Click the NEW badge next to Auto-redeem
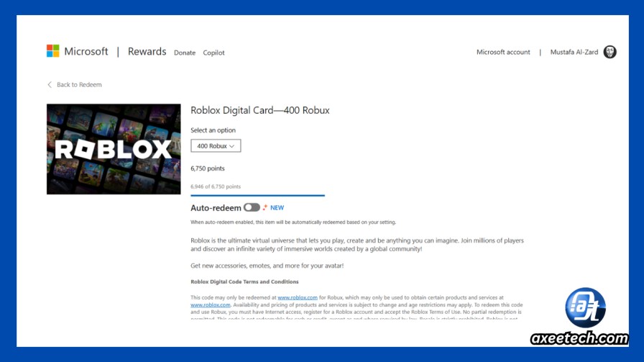This screenshot has height=362, width=644. (277, 208)
